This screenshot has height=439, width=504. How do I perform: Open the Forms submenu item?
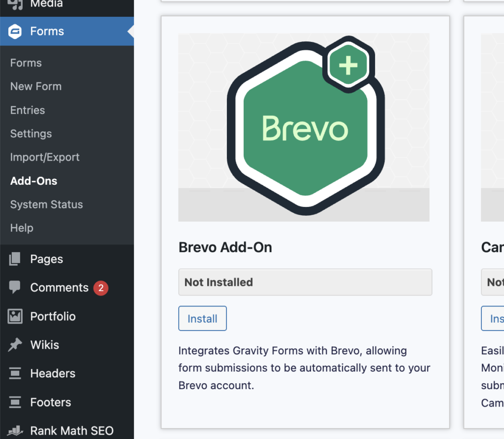point(26,63)
